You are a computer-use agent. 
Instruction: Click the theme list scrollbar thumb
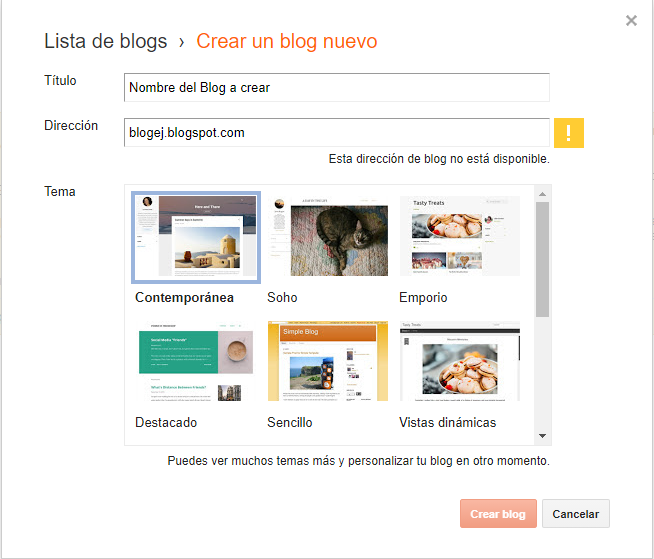tap(542, 259)
